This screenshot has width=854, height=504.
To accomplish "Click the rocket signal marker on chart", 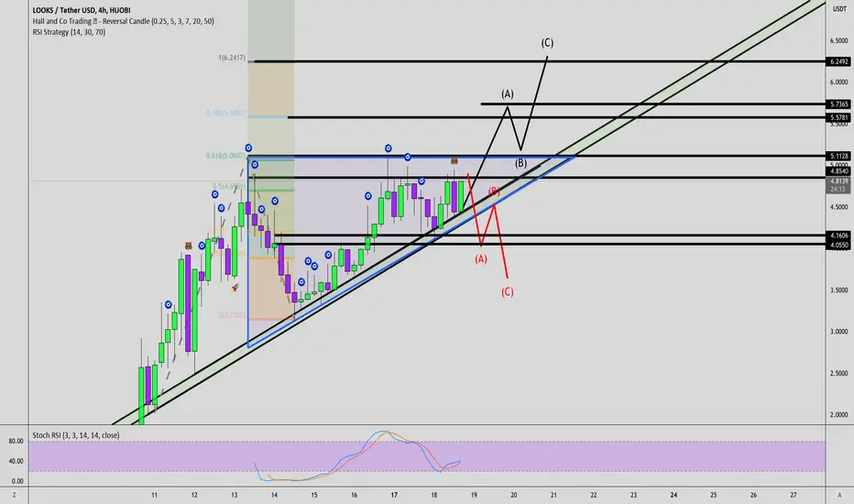I will (235, 288).
